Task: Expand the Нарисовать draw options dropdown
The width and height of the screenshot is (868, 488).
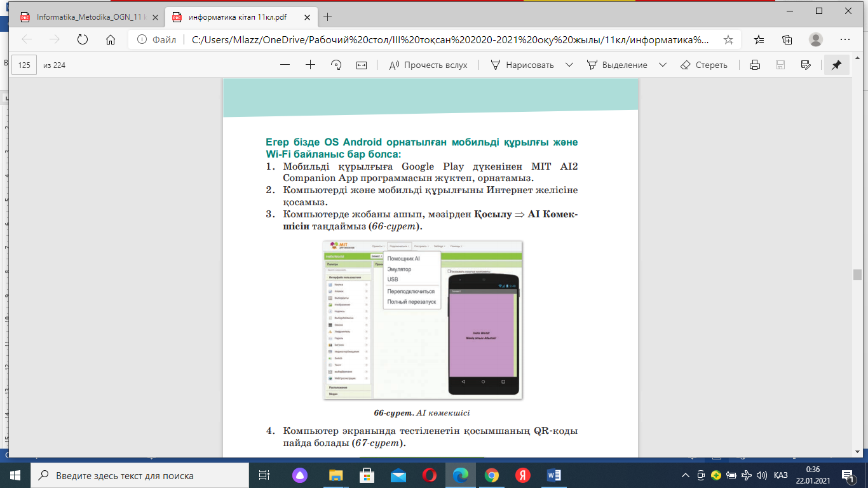Action: click(x=569, y=65)
